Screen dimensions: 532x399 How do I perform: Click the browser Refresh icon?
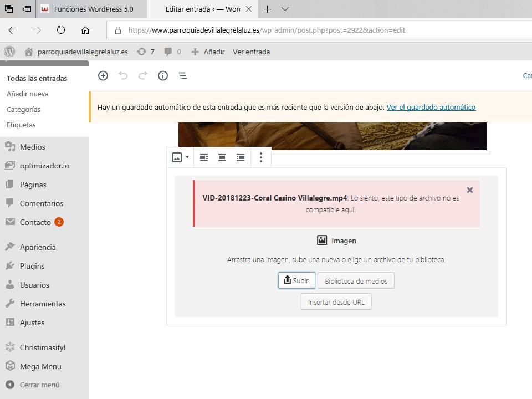coord(61,30)
